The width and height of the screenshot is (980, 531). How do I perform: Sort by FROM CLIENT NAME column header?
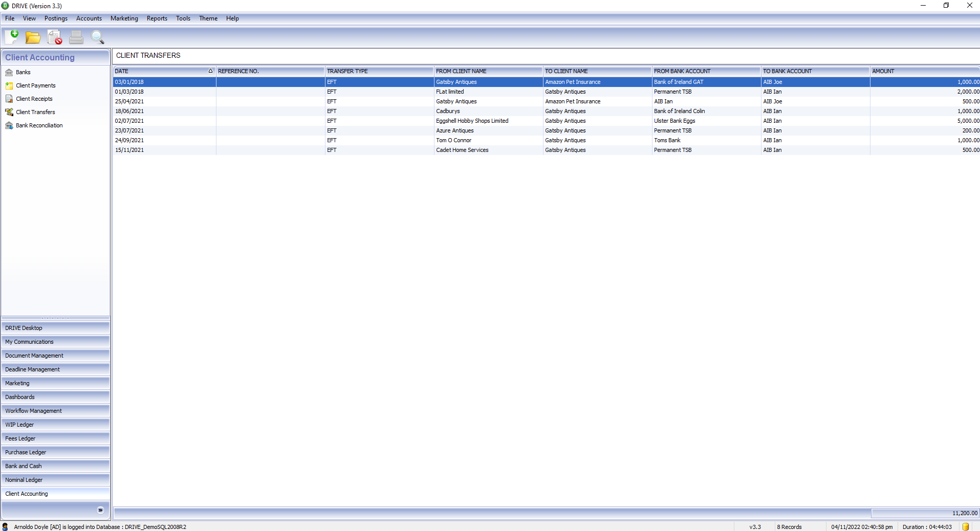pyautogui.click(x=488, y=71)
